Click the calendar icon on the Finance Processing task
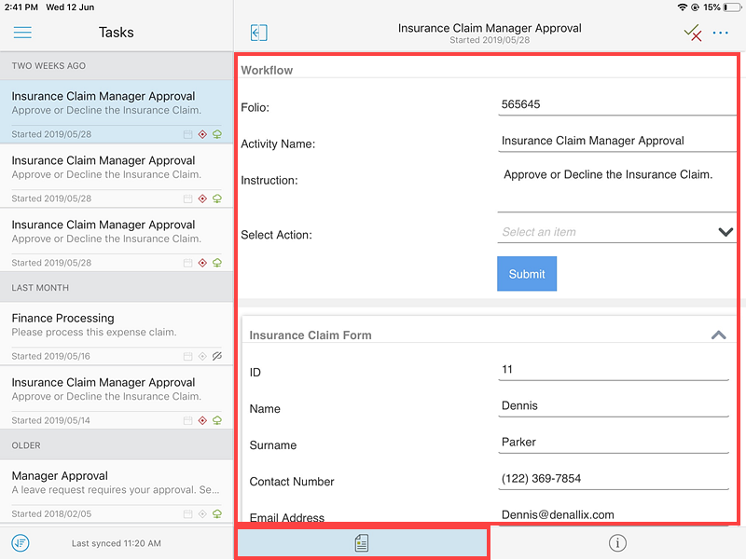 tap(189, 356)
